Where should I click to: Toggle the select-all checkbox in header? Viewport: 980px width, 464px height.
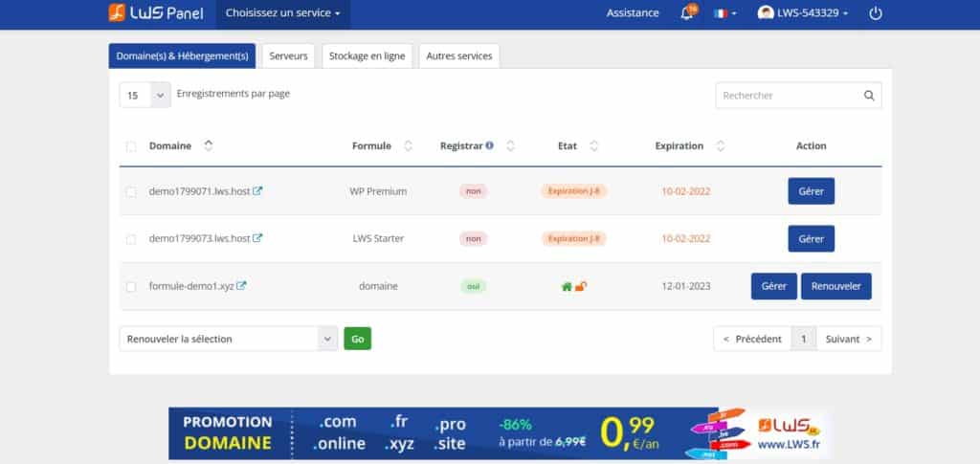tap(131, 146)
